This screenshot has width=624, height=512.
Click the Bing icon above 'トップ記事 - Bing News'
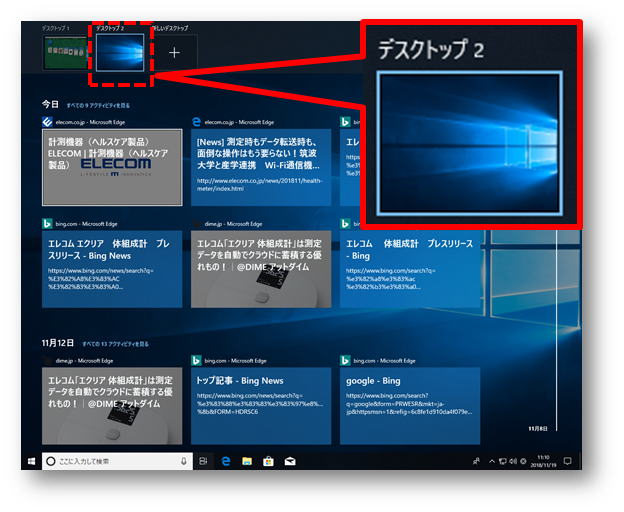click(x=196, y=360)
